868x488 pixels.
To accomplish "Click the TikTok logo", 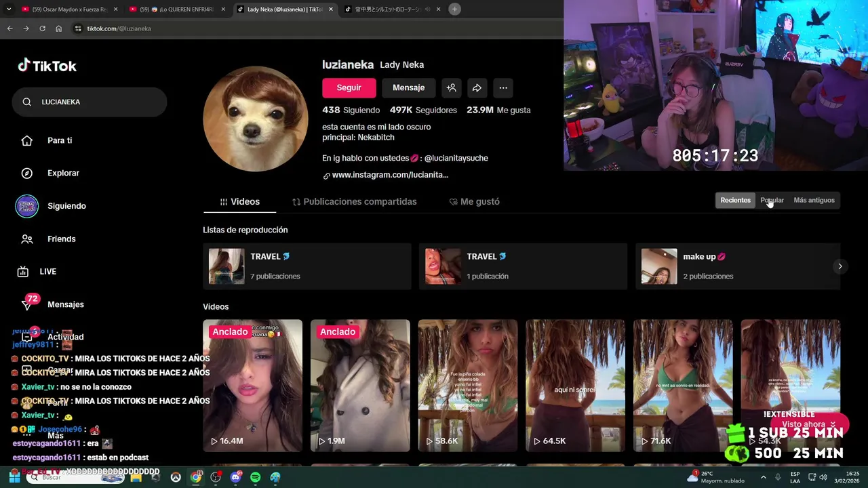I will point(47,66).
